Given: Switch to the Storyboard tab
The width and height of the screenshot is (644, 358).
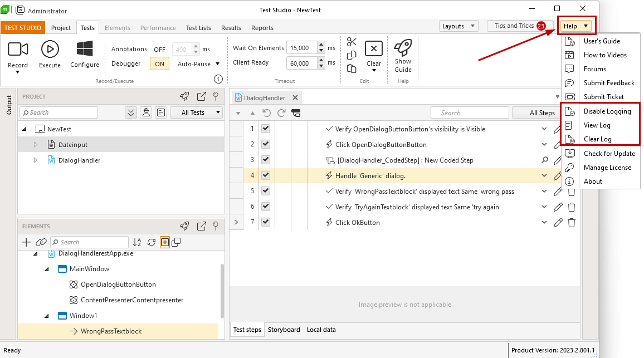Looking at the screenshot, I should (x=284, y=330).
